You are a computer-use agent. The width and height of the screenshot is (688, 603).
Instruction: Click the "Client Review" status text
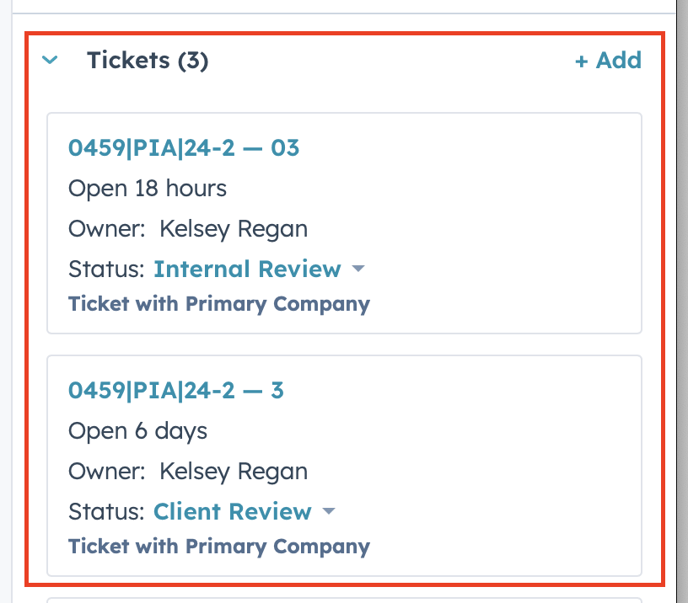(x=232, y=511)
